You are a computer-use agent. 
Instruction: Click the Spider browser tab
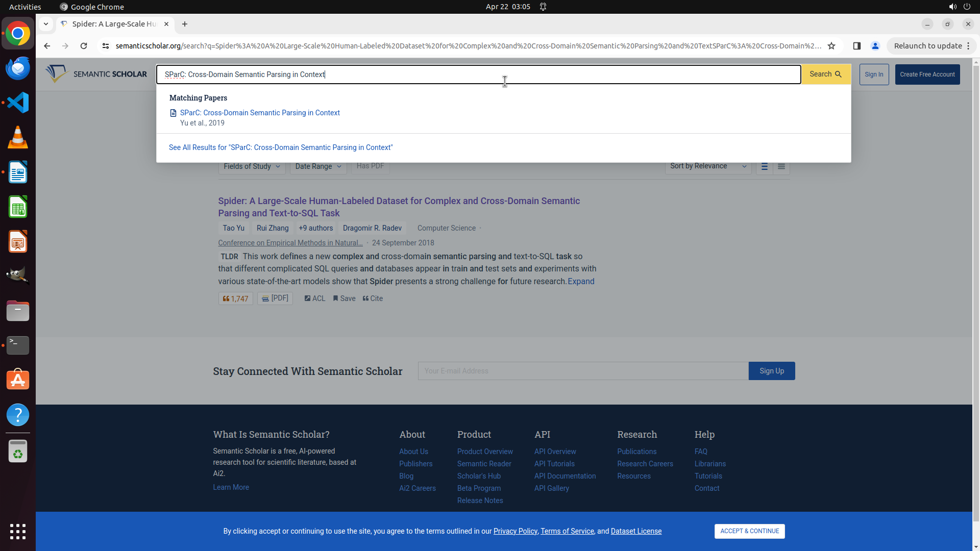click(115, 24)
